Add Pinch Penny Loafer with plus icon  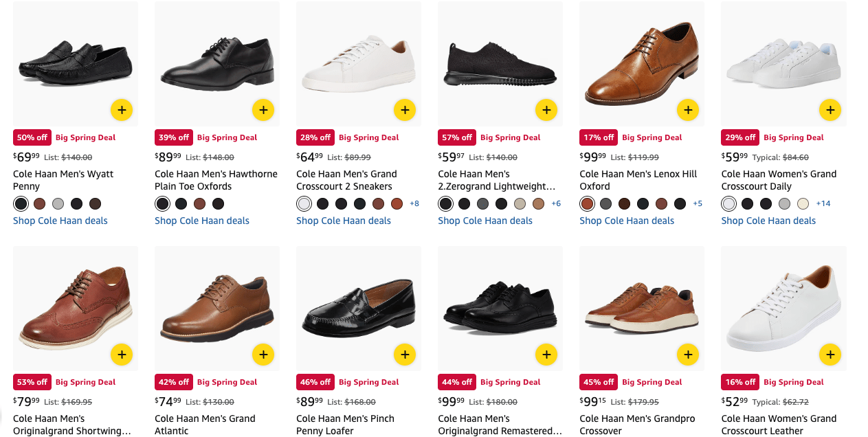405,355
